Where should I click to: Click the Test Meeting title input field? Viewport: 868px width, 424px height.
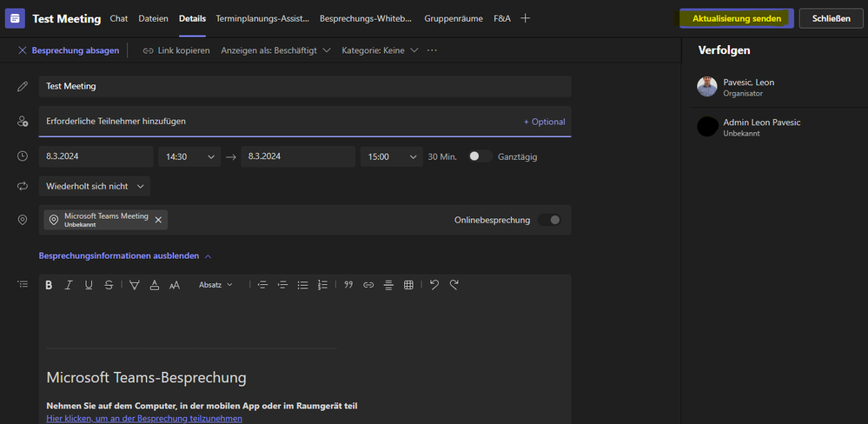coord(304,86)
